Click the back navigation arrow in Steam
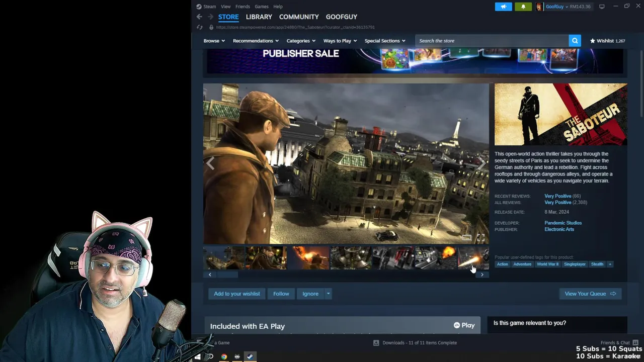 point(199,17)
